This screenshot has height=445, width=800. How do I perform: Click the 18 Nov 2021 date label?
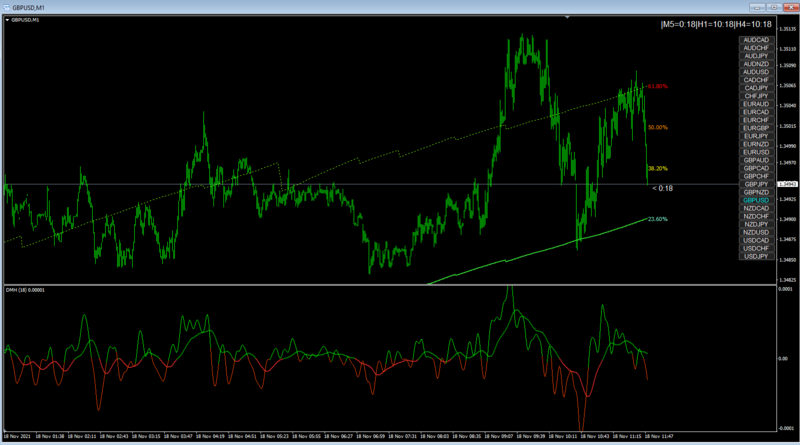point(17,436)
